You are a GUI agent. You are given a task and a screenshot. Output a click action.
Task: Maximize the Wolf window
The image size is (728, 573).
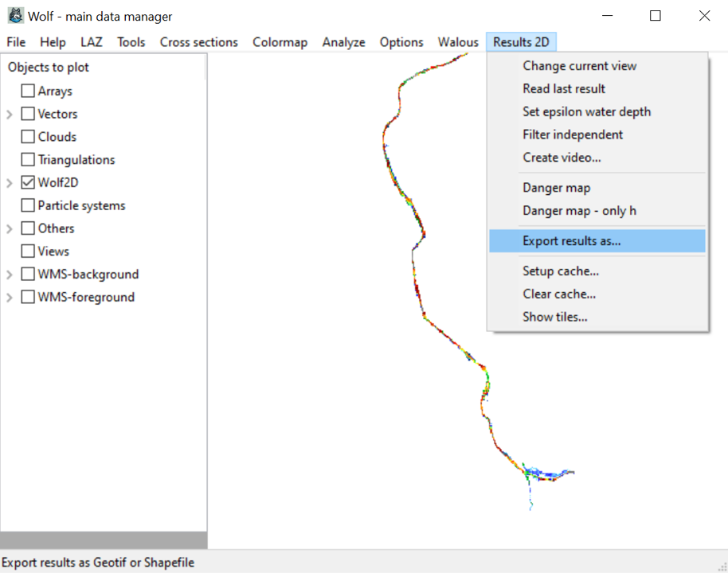[x=655, y=16]
